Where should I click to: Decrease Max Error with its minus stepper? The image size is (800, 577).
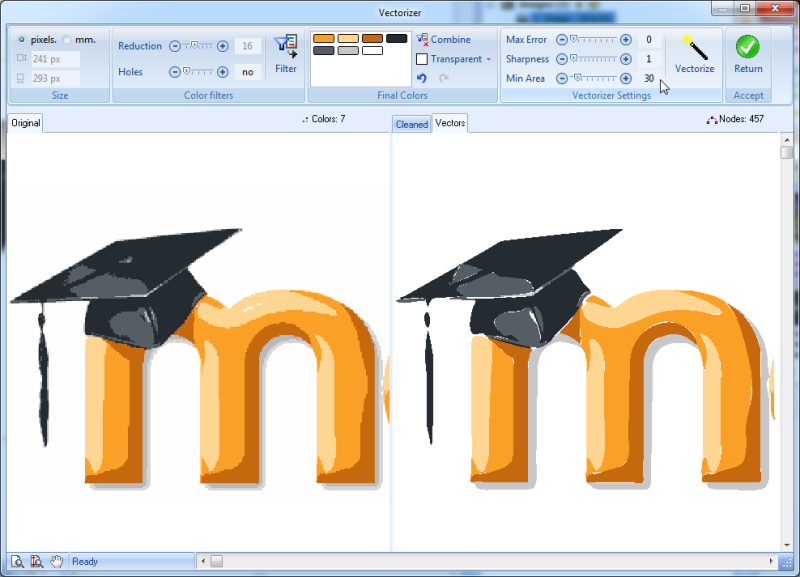[x=563, y=39]
